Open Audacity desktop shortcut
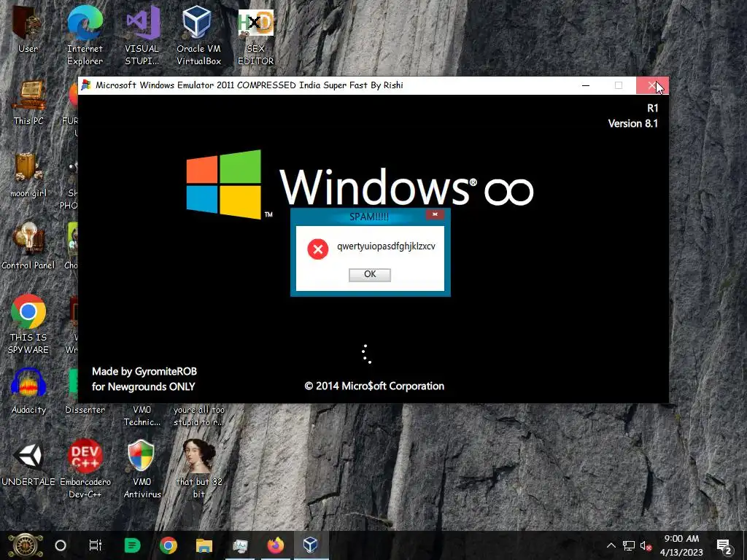The width and height of the screenshot is (747, 560). pos(28,391)
